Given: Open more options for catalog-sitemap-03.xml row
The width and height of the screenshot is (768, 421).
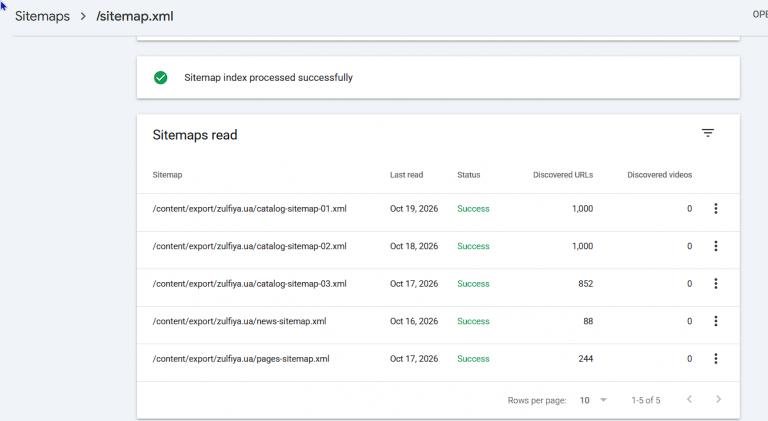Looking at the screenshot, I should point(716,283).
